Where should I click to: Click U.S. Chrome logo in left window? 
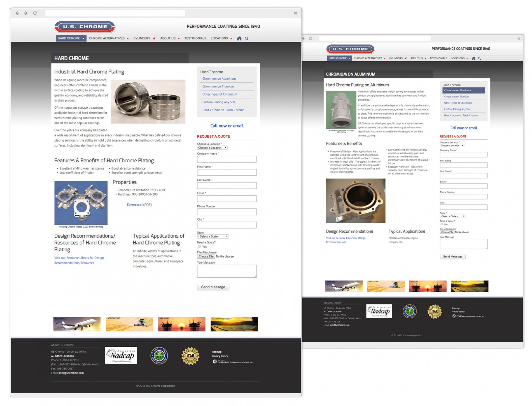(x=85, y=27)
